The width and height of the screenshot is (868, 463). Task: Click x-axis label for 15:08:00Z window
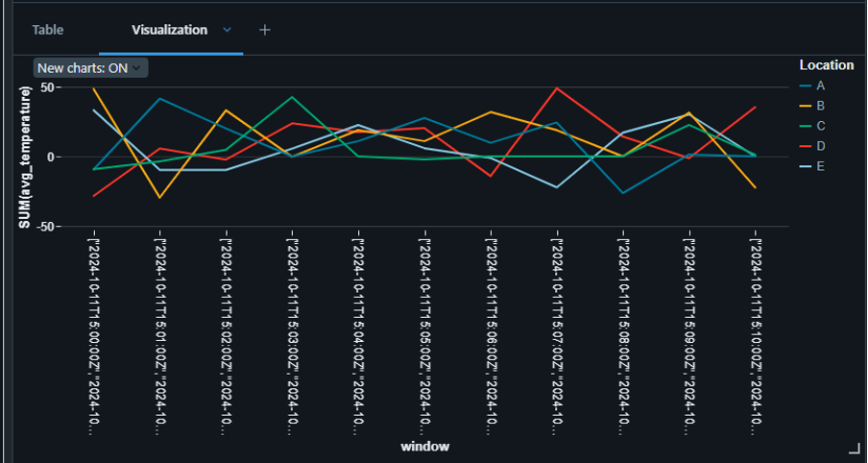click(x=623, y=338)
